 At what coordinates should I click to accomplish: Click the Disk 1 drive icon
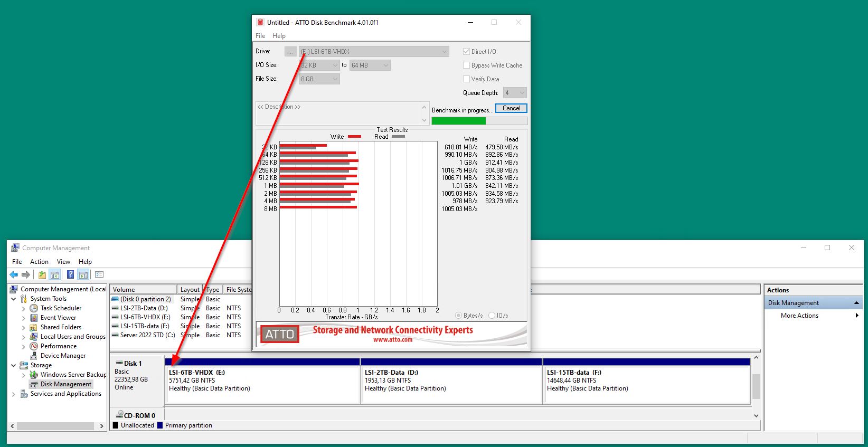click(x=119, y=363)
